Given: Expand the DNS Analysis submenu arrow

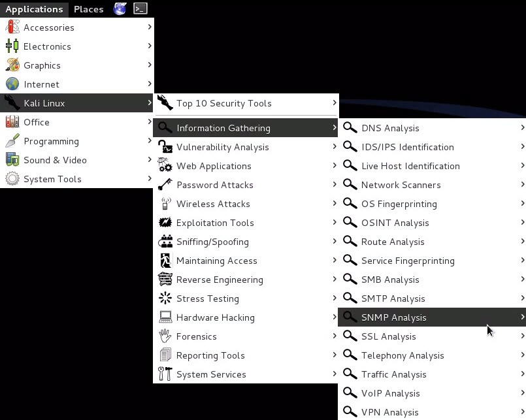Looking at the screenshot, I should click(x=523, y=127).
